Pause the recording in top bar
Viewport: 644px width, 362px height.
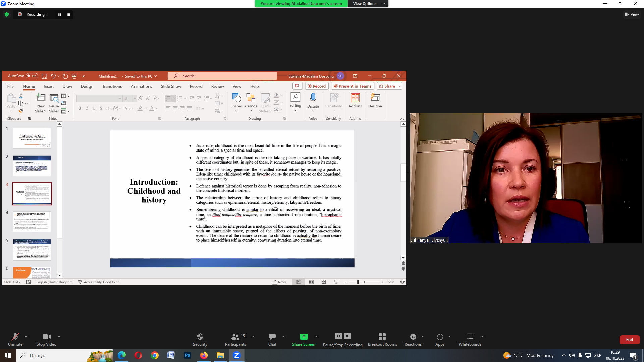60,15
